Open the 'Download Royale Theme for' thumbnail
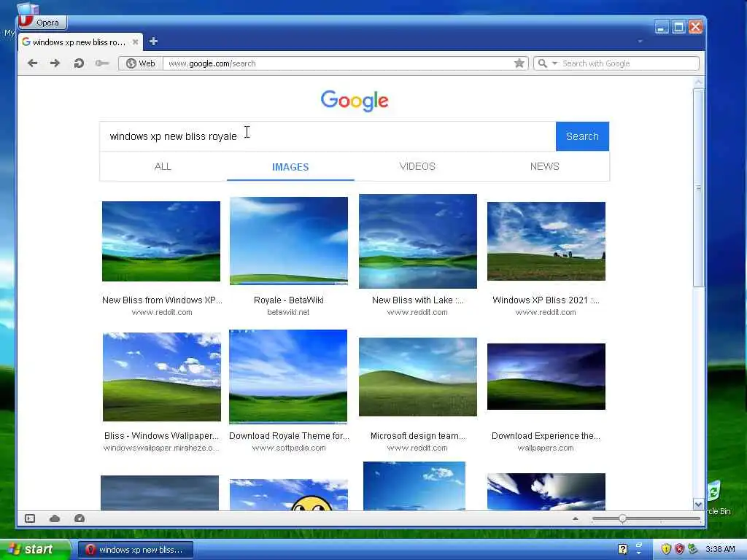 288,376
